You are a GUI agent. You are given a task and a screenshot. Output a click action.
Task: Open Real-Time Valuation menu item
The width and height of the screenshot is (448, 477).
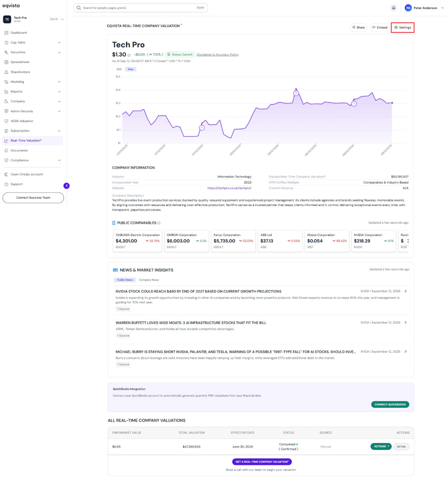tap(32, 141)
